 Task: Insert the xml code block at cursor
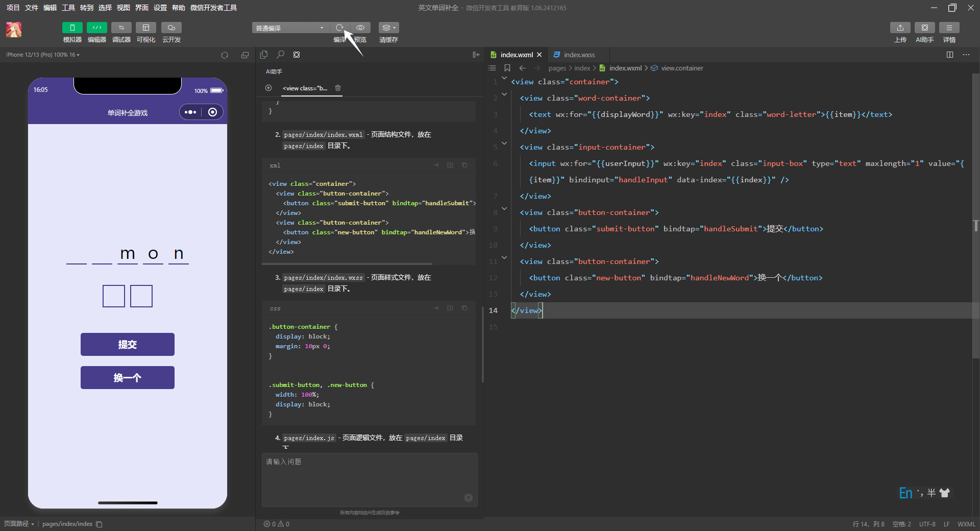tap(436, 165)
